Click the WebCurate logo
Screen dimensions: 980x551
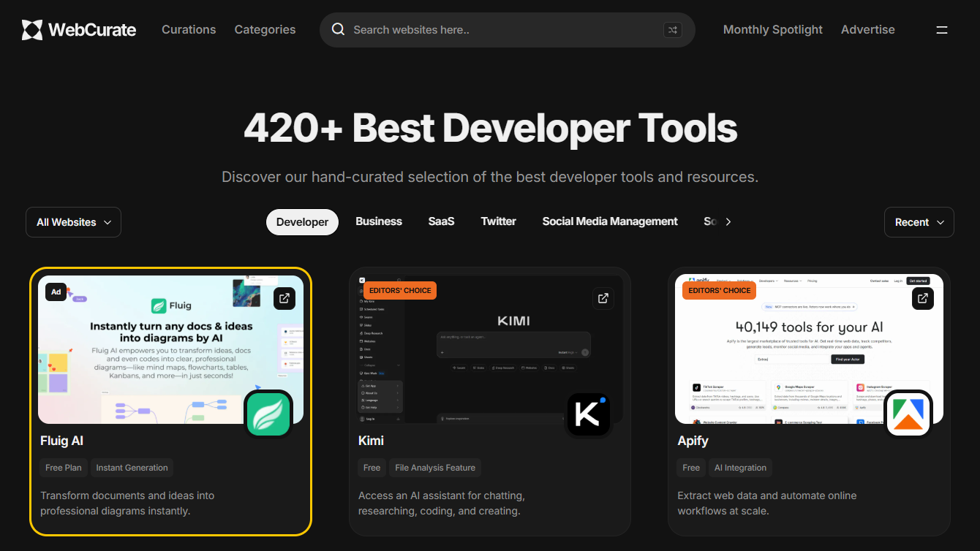(x=79, y=30)
